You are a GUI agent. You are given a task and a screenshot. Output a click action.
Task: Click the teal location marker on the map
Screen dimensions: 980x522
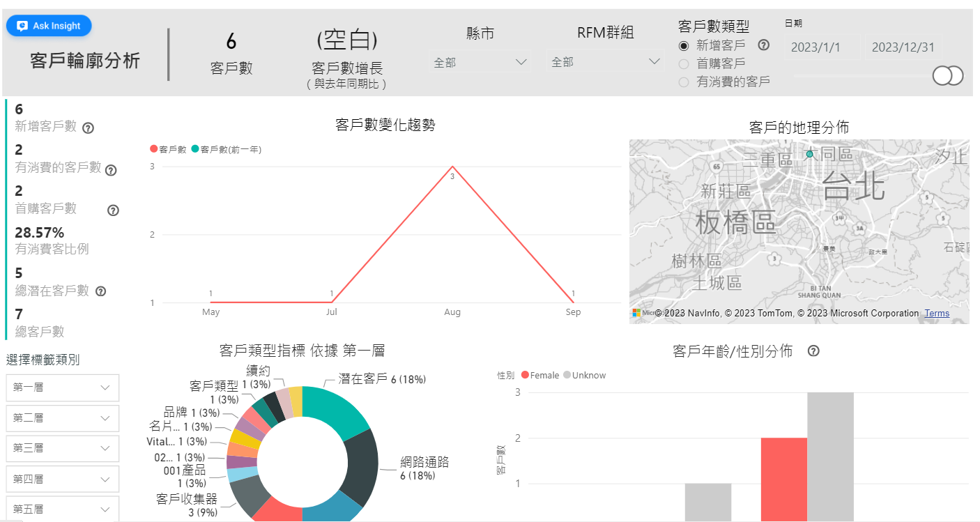pyautogui.click(x=809, y=153)
